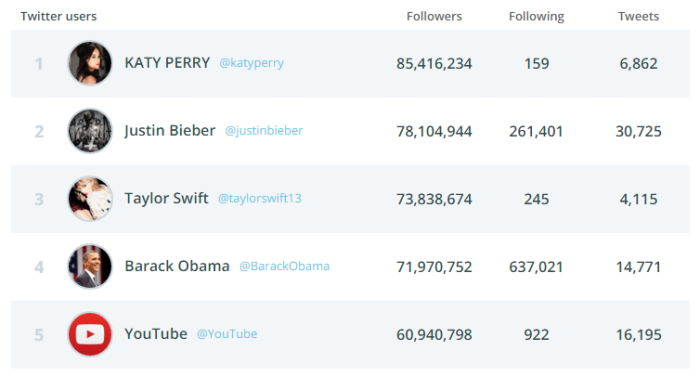Click Katy Perry's 85,416,234 followers count

point(434,64)
